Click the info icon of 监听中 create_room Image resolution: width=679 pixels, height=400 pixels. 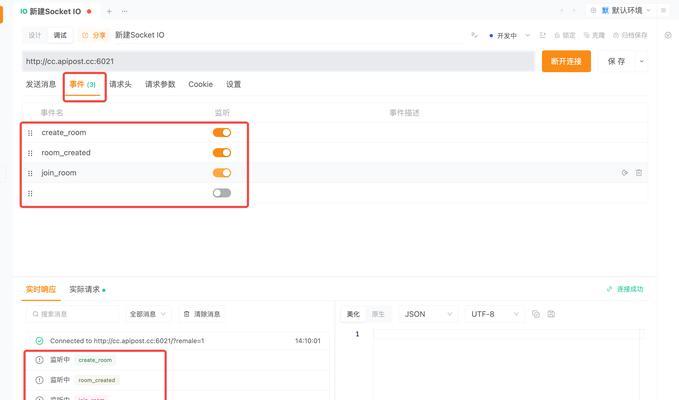tap(39, 360)
